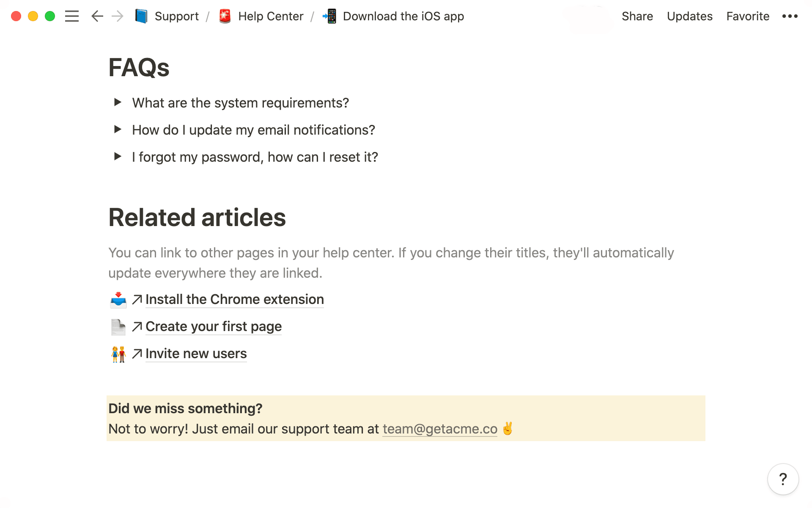
Task: Open the Updates panel
Action: coord(689,17)
